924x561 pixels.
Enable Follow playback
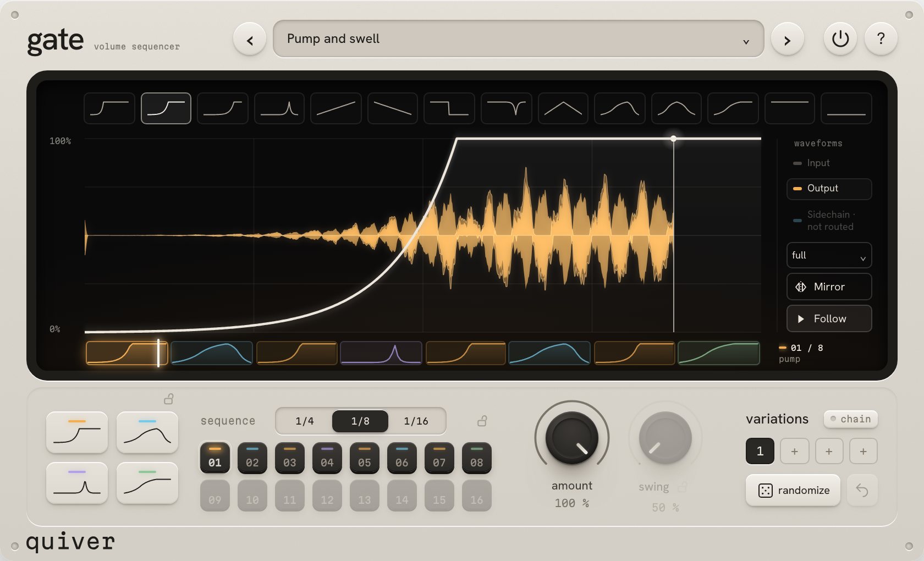(x=829, y=318)
